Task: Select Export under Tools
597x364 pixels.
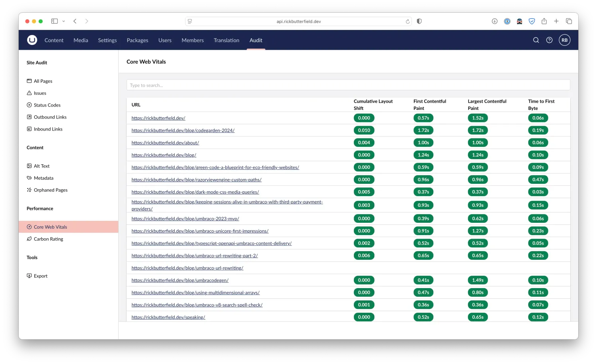Action: [x=41, y=276]
